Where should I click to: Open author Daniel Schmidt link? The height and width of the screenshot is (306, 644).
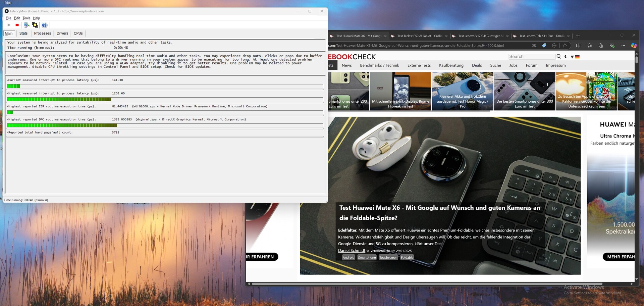click(352, 251)
